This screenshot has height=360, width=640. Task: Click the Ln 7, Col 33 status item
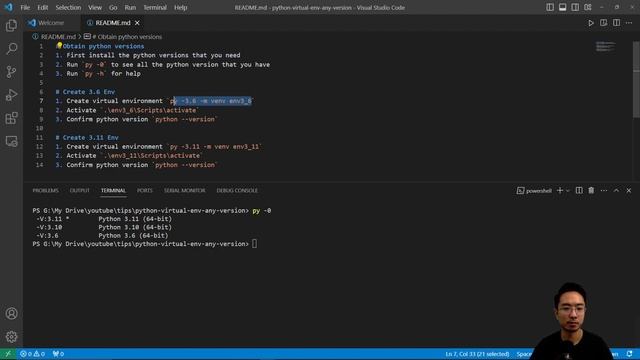pyautogui.click(x=477, y=354)
